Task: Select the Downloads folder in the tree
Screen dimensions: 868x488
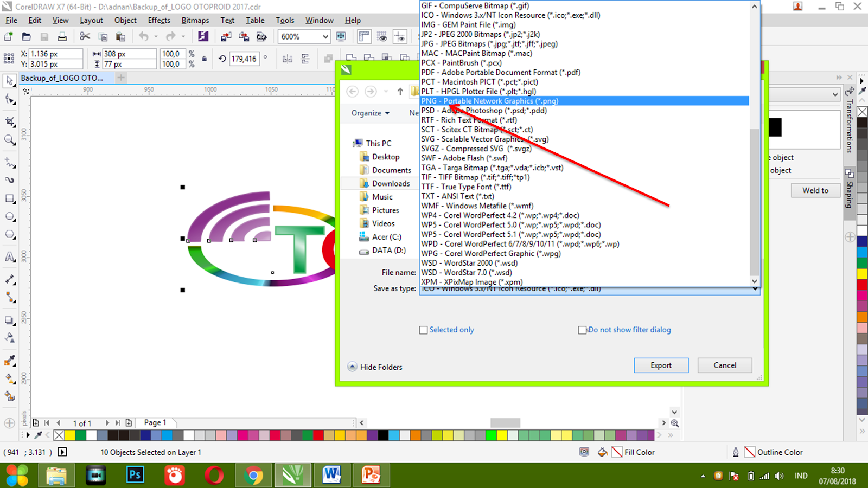Action: [x=385, y=183]
